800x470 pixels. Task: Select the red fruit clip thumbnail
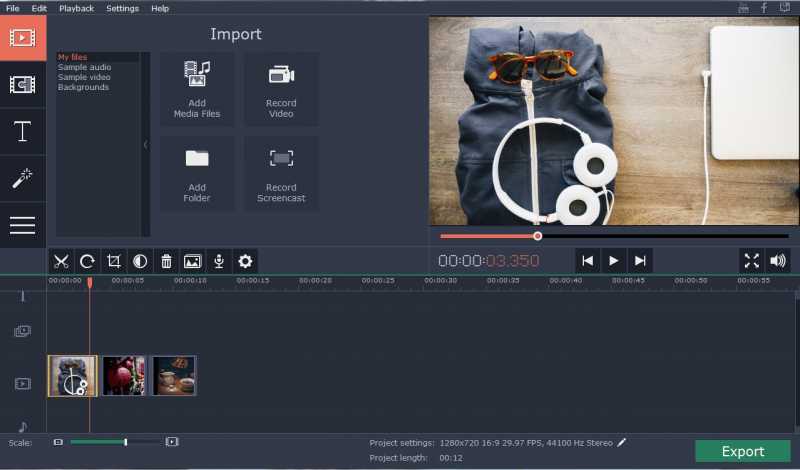[x=123, y=376]
